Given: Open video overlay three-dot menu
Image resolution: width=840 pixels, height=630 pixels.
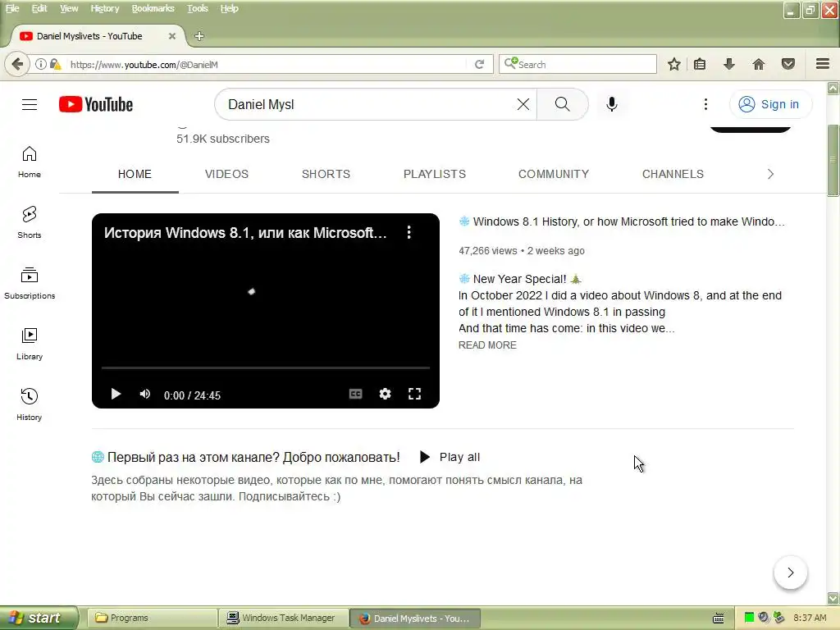Looking at the screenshot, I should point(409,232).
